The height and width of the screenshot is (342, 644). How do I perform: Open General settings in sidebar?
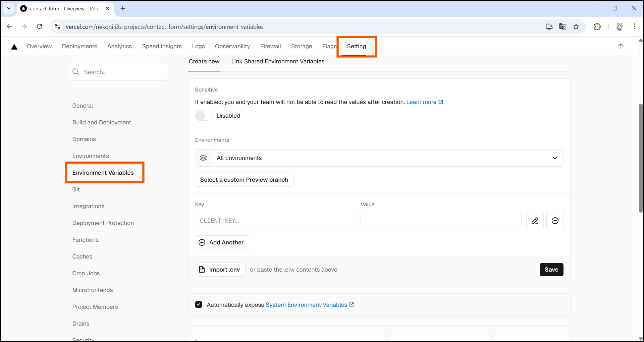click(83, 106)
